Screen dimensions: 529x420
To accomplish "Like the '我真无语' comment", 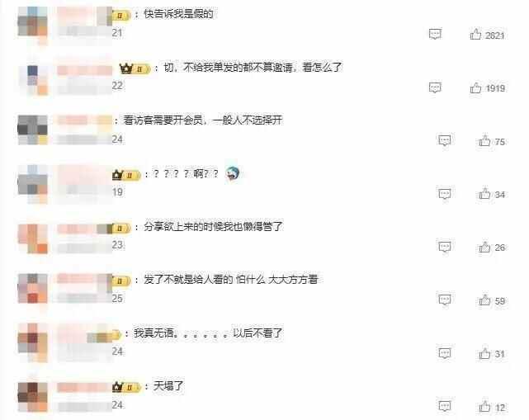I will (484, 353).
